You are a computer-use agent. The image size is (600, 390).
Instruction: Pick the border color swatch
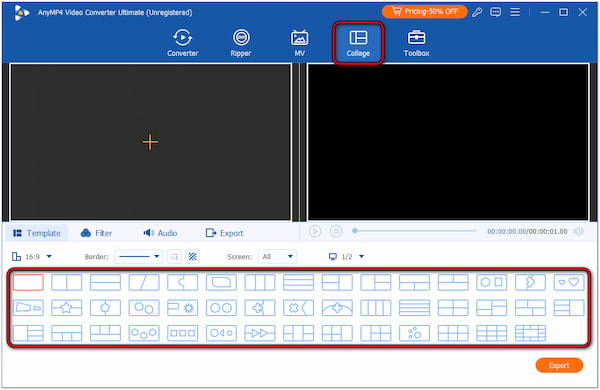coord(174,256)
